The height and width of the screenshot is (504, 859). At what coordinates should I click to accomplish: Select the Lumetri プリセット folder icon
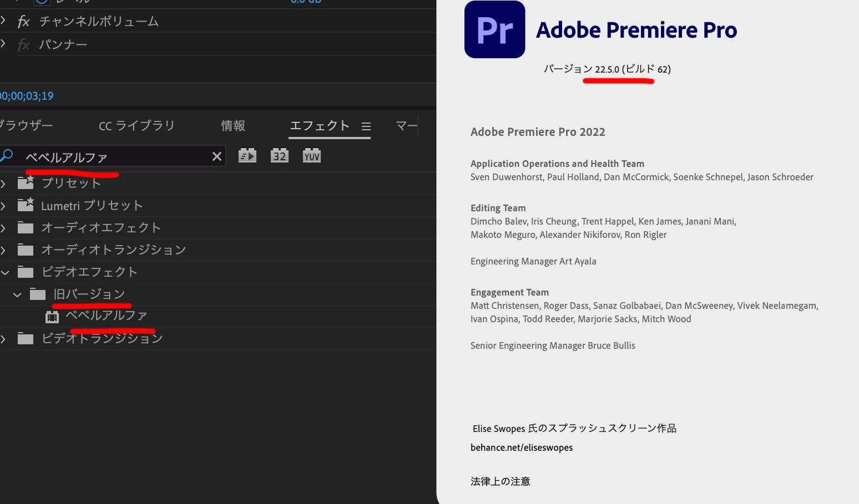(26, 205)
